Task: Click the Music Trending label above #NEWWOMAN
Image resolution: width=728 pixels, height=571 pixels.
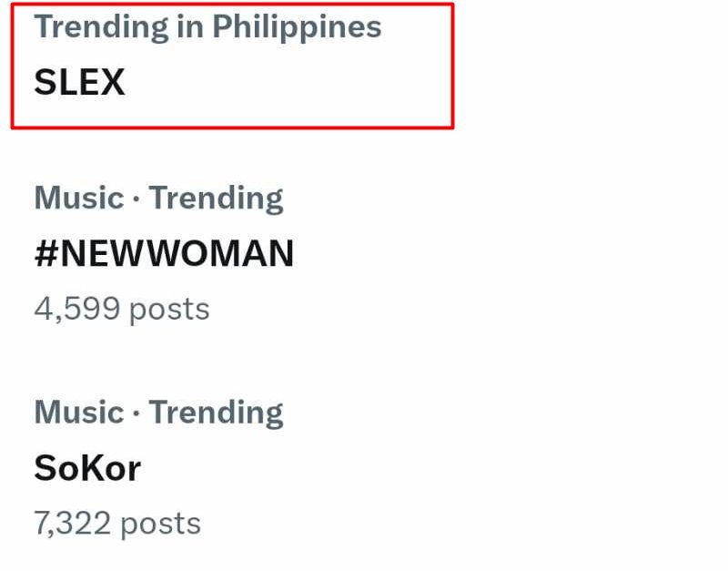Action: (x=158, y=197)
